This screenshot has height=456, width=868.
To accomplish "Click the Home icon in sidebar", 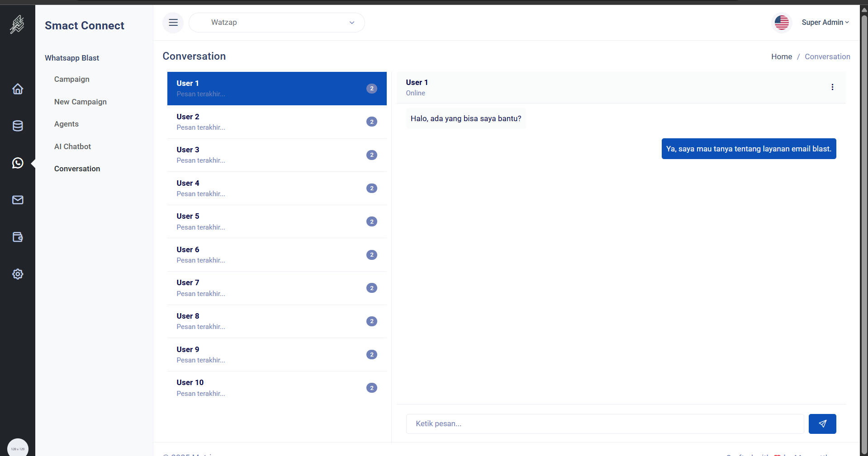I will [x=18, y=89].
